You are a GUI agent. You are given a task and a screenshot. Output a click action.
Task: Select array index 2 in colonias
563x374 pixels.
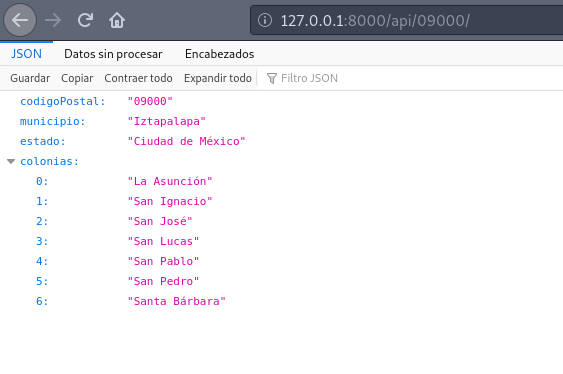pyautogui.click(x=42, y=221)
